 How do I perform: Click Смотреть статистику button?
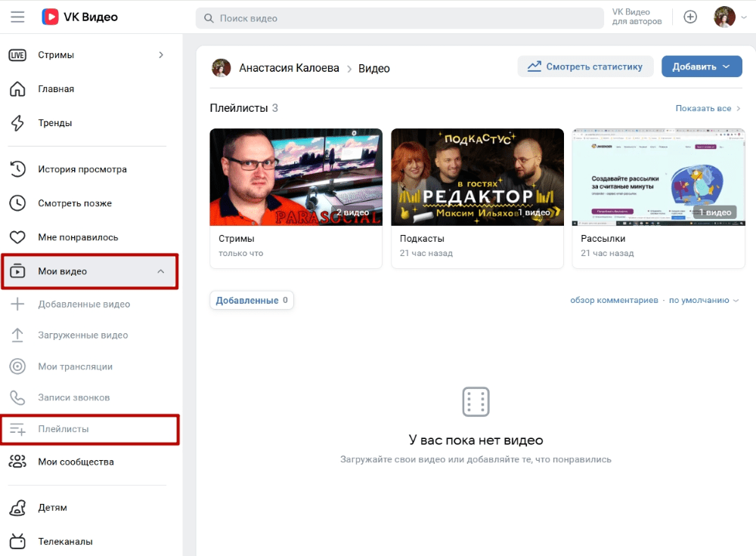click(x=585, y=66)
